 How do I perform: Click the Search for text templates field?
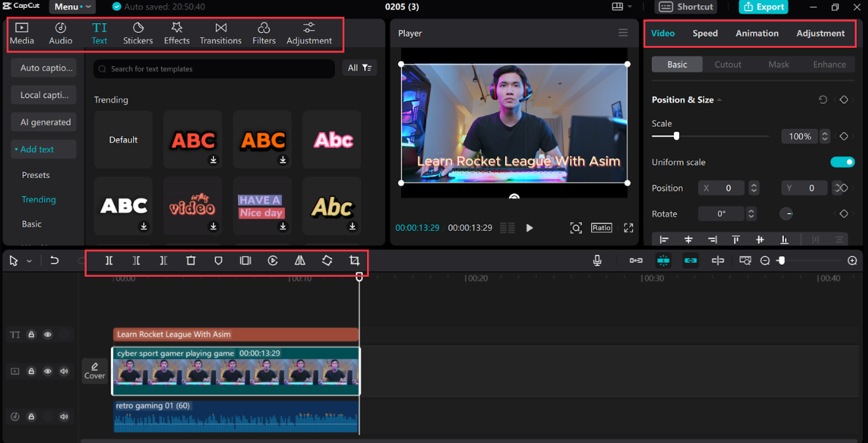coord(214,68)
